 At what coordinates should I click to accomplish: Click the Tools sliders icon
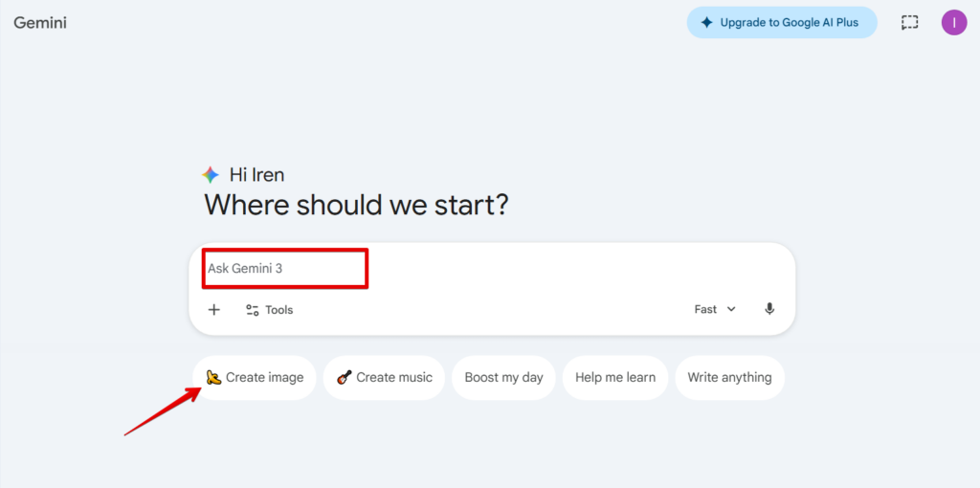pyautogui.click(x=253, y=310)
